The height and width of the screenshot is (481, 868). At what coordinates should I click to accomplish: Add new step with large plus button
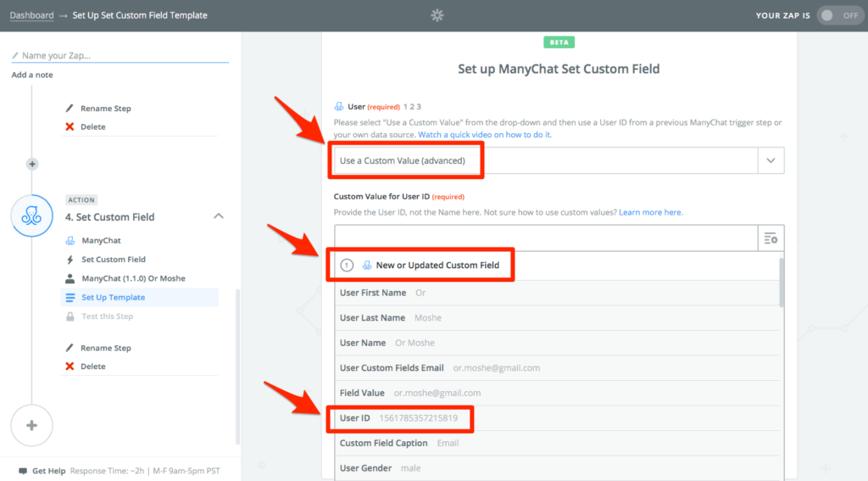(x=32, y=426)
